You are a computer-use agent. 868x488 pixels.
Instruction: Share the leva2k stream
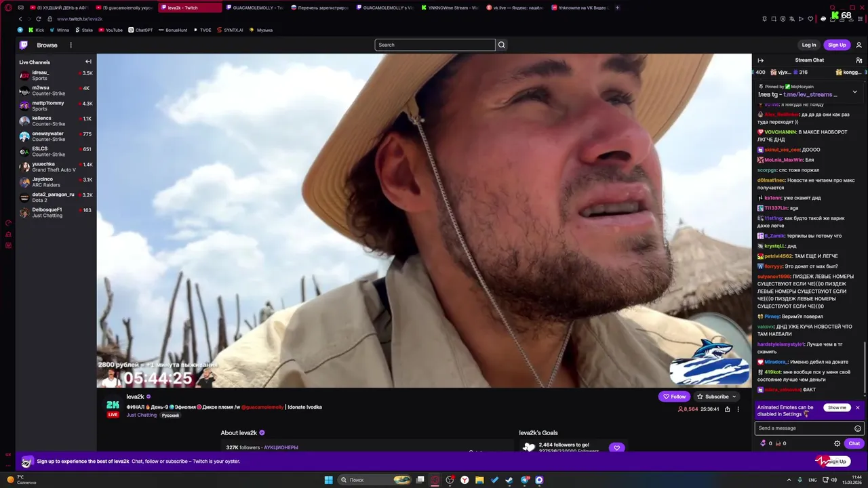(x=727, y=409)
